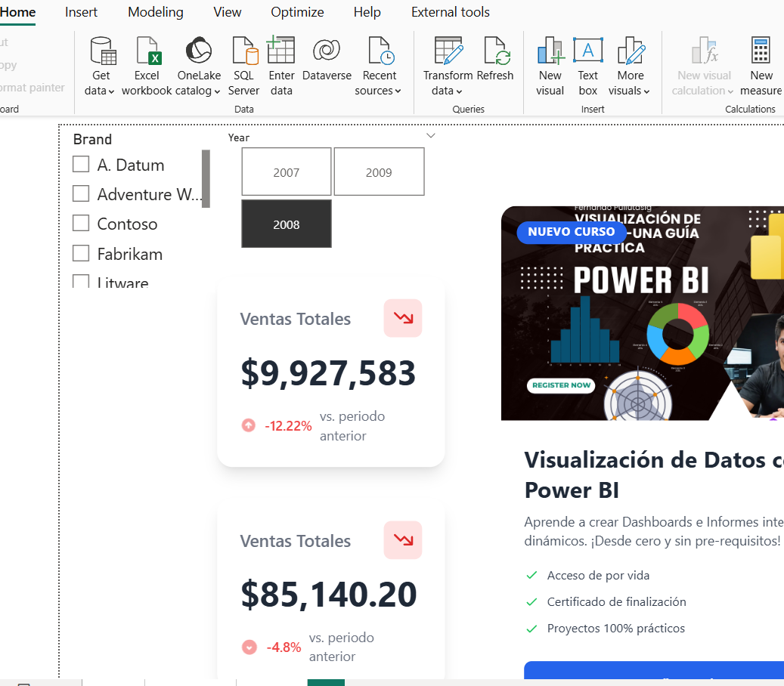Screen dimensions: 784x686
Task: Launch Transform data editor icon
Action: click(448, 51)
